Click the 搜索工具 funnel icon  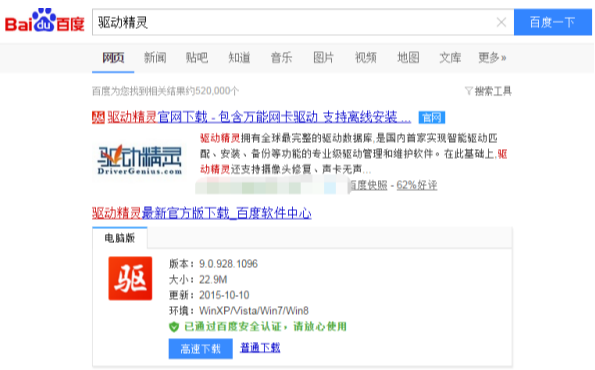point(469,91)
